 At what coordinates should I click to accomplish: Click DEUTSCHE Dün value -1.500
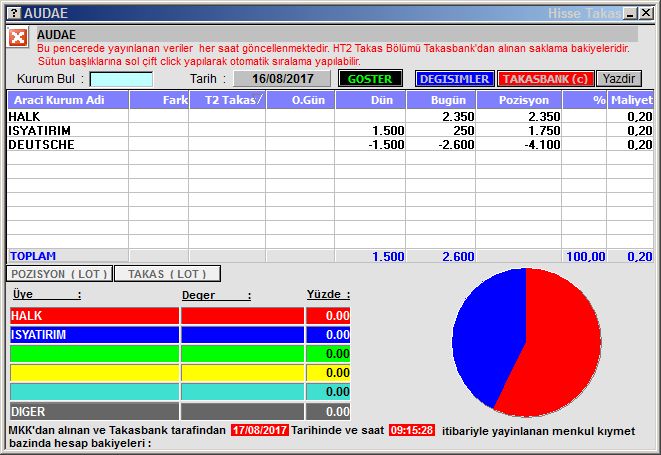point(386,145)
